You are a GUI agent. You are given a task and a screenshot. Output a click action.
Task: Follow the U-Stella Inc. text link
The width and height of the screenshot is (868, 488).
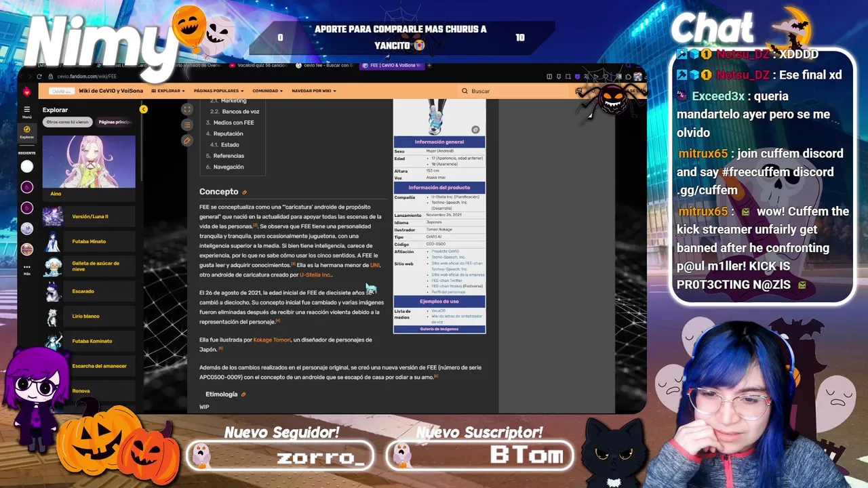[315, 274]
